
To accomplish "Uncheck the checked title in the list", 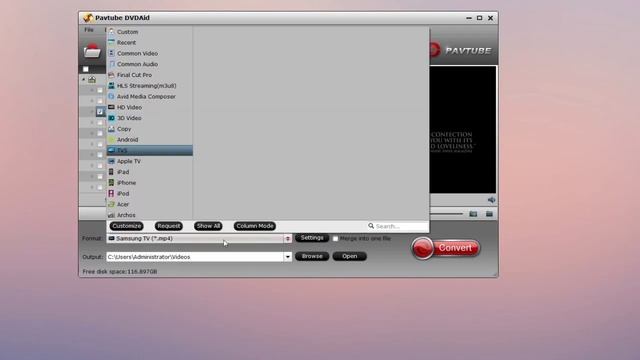I will (100, 111).
